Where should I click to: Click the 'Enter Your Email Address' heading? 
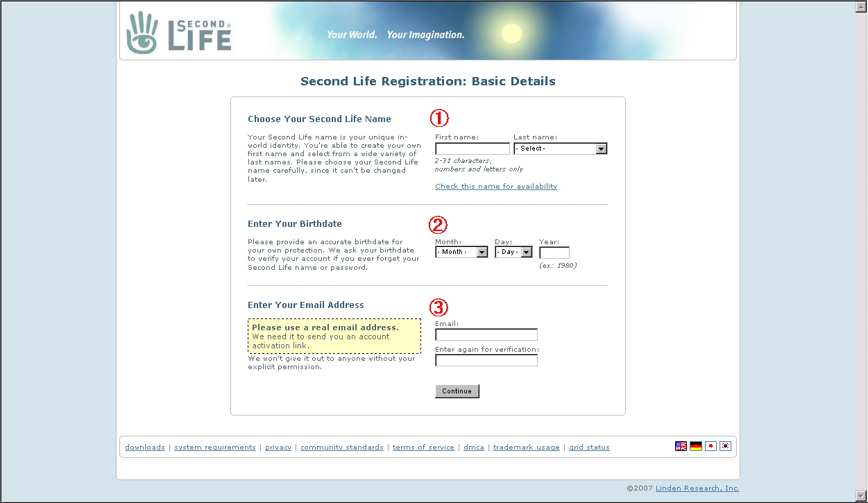[x=306, y=305]
